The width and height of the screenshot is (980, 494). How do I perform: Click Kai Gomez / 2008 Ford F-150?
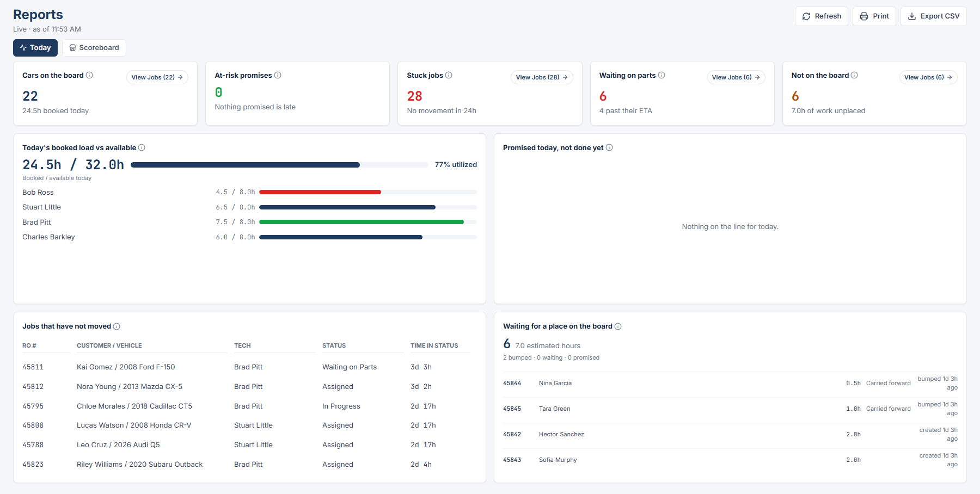126,367
